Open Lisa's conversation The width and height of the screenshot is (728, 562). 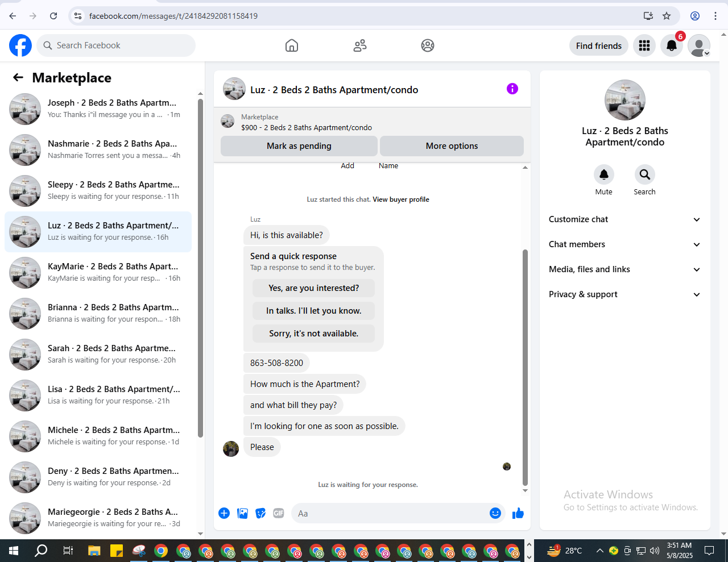(x=98, y=396)
